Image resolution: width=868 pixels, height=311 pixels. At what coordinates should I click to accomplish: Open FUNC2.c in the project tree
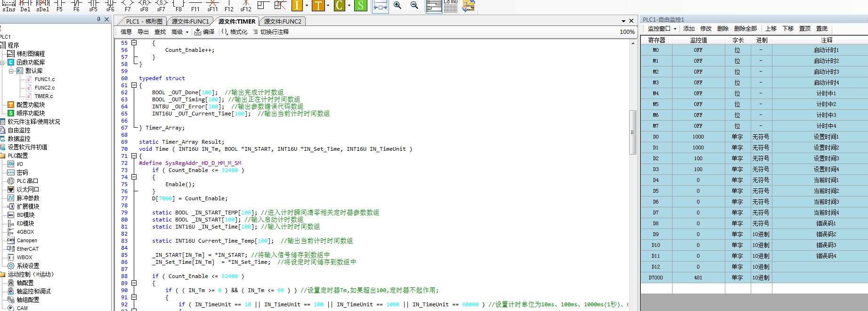[x=44, y=88]
